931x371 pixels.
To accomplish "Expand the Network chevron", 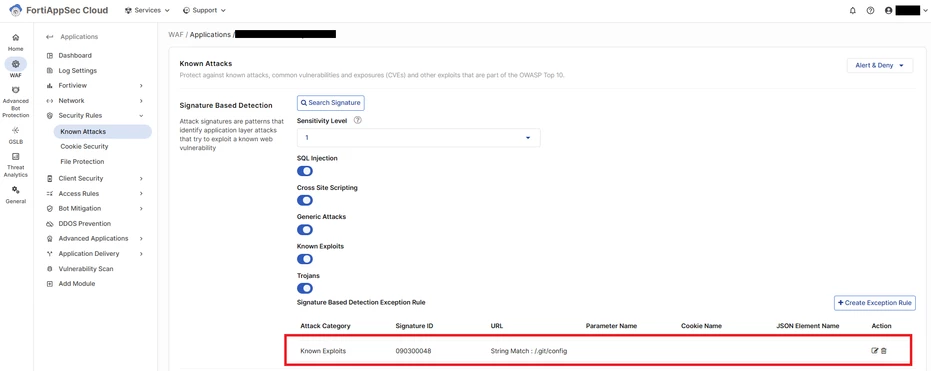I will [141, 101].
